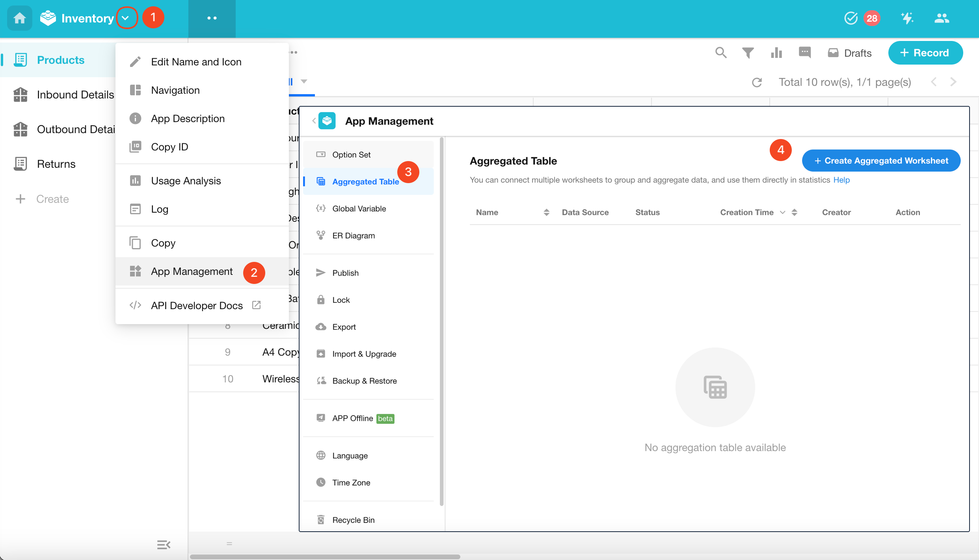979x560 pixels.
Task: Click the AI sparkle lightning icon
Action: [x=907, y=18]
